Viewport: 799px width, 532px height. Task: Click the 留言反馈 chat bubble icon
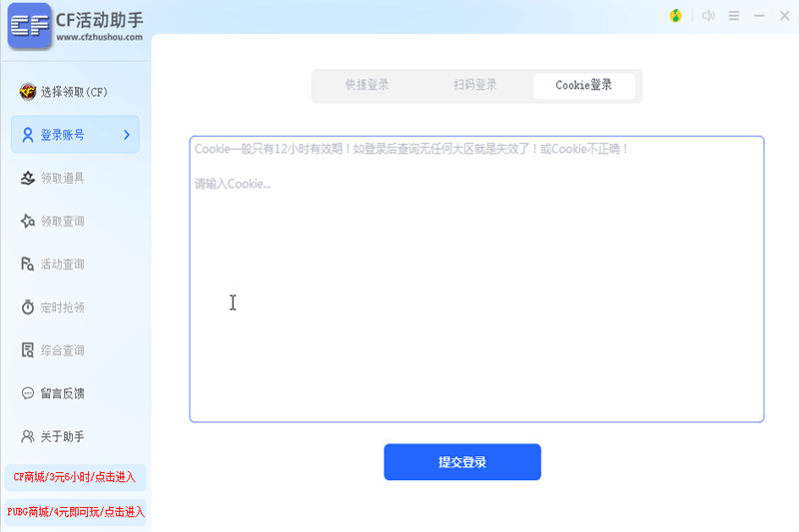28,393
